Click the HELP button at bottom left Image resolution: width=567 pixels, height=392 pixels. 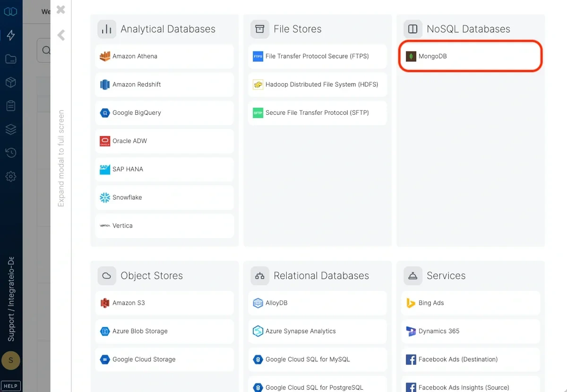(10, 385)
